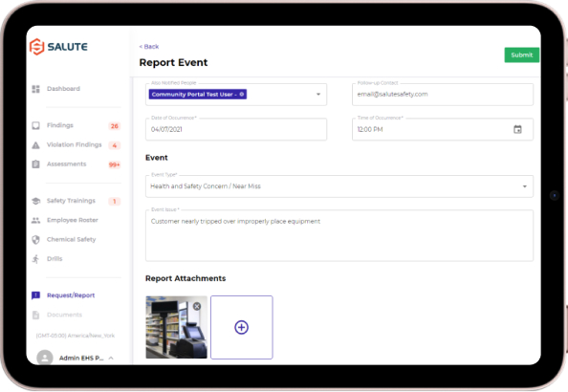Remove the attached photo using its X
This screenshot has width=568, height=392.
[x=197, y=307]
